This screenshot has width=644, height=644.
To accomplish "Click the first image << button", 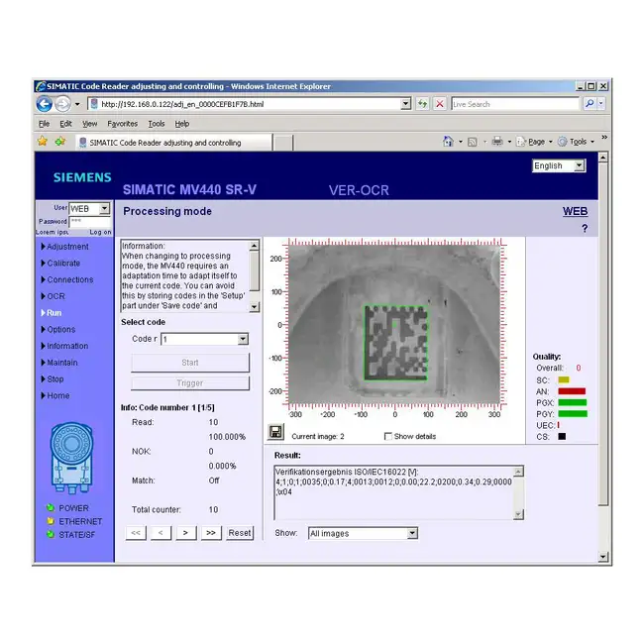I will (136, 533).
